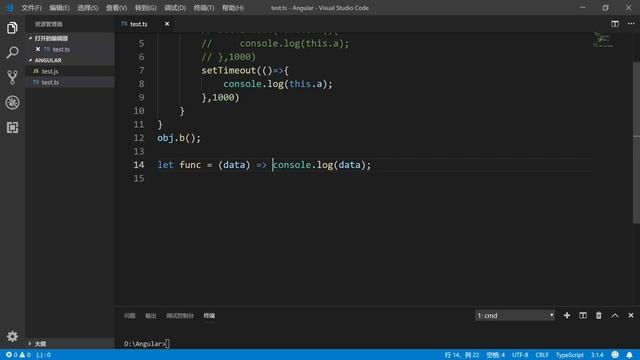This screenshot has width=640, height=360.
Task: Open the Debug view in activity bar
Action: (12, 102)
